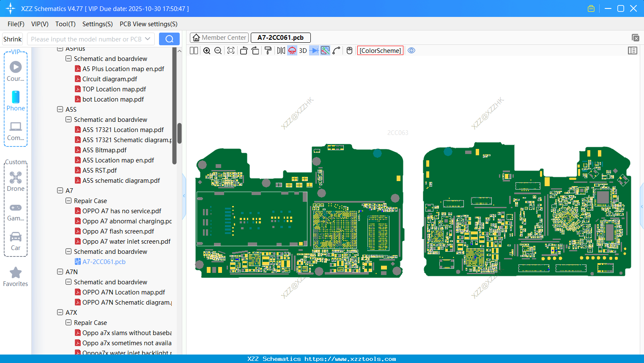Toggle the 3D view mode

(303, 51)
